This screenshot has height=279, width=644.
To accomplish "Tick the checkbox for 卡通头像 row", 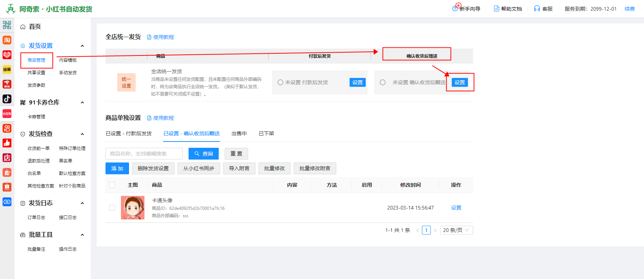I will click(x=112, y=208).
